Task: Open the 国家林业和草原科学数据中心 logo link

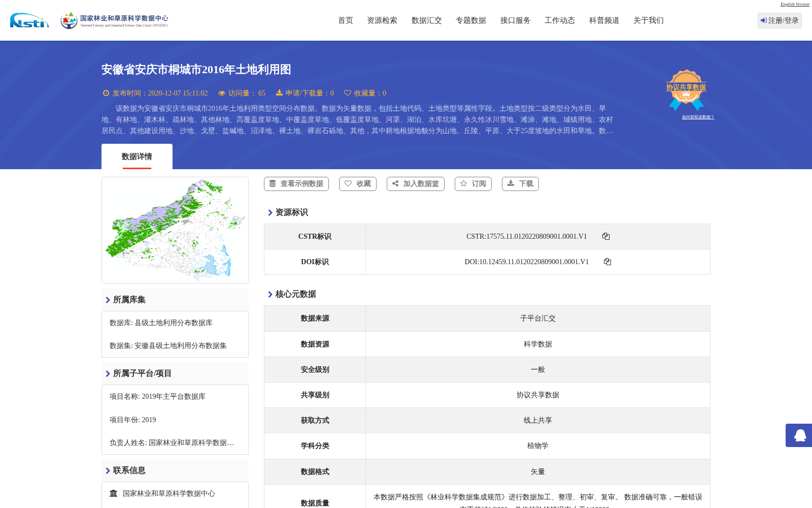Action: tap(114, 20)
